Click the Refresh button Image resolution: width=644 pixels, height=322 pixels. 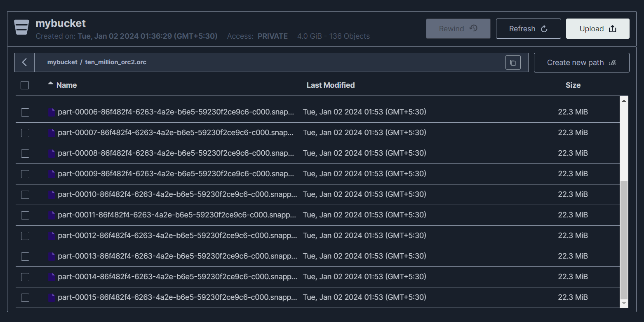click(528, 29)
